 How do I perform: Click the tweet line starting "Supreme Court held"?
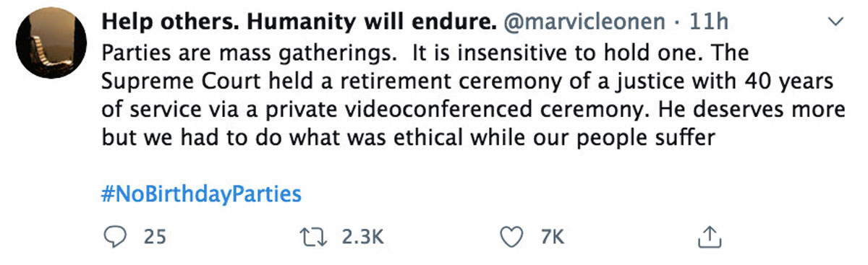469,82
